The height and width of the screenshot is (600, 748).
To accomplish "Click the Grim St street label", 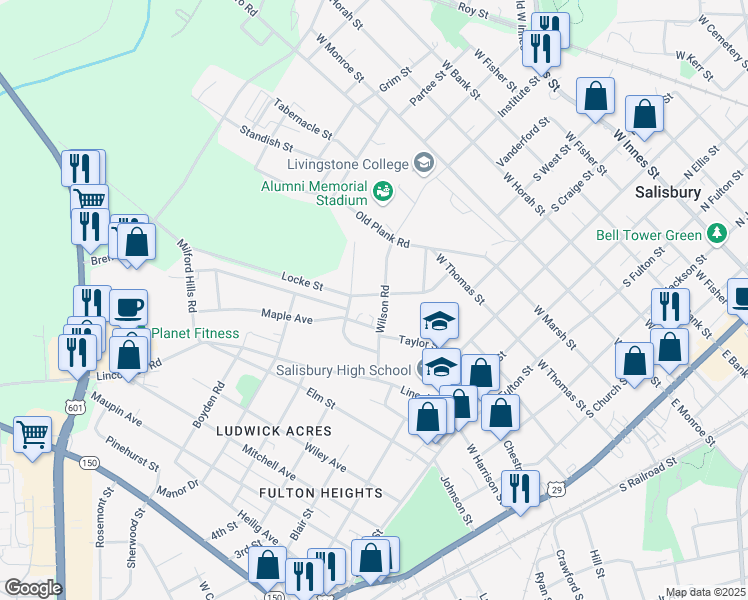I will [395, 80].
